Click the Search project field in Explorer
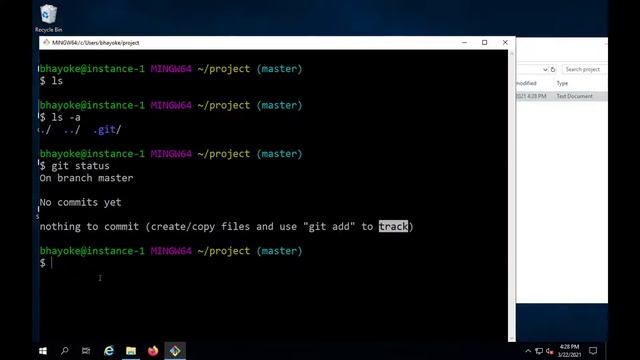Image resolution: width=640 pixels, height=360 pixels. [x=584, y=69]
